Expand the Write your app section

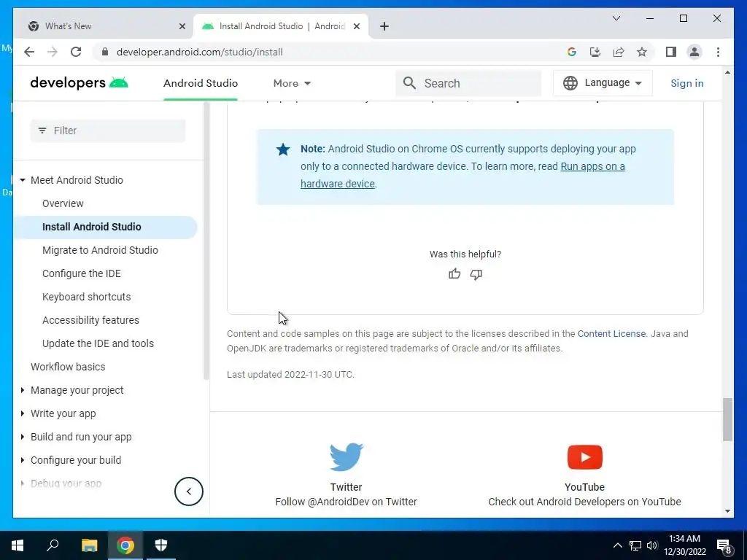[x=23, y=413]
